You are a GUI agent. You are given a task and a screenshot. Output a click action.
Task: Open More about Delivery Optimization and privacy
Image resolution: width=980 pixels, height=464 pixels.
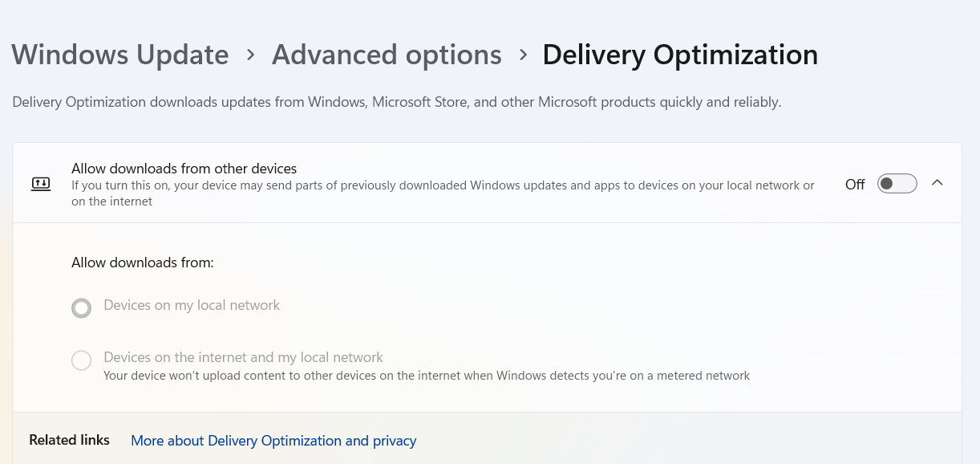[x=273, y=441]
